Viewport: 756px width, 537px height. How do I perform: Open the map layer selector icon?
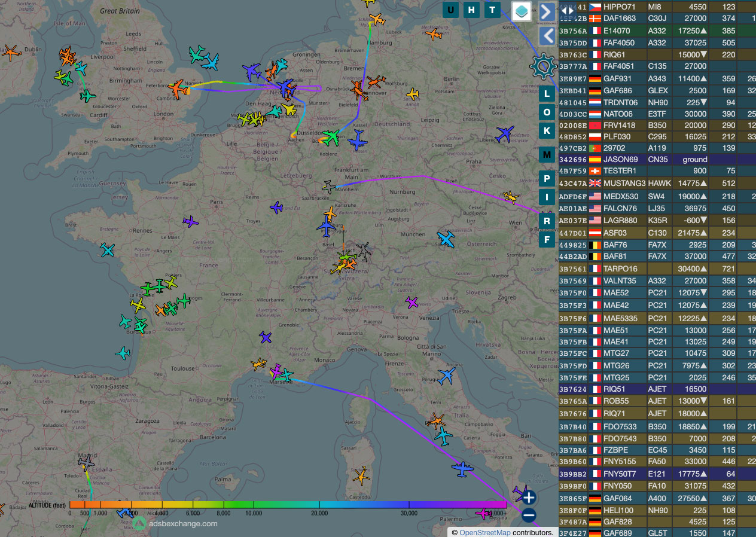522,11
